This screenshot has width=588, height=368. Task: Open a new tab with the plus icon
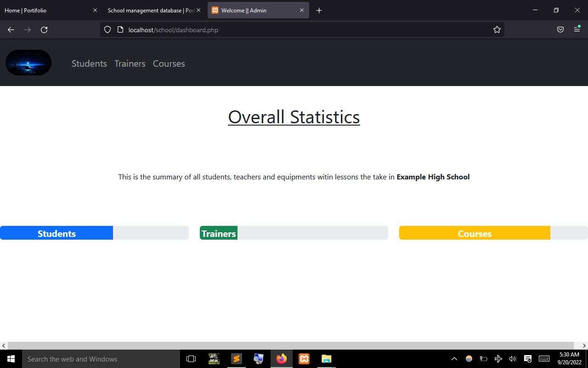pos(319,10)
